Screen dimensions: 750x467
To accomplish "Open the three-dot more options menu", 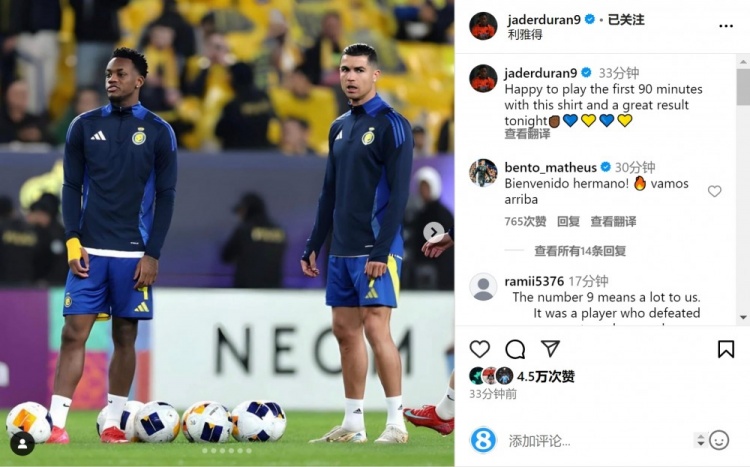I will click(x=726, y=26).
